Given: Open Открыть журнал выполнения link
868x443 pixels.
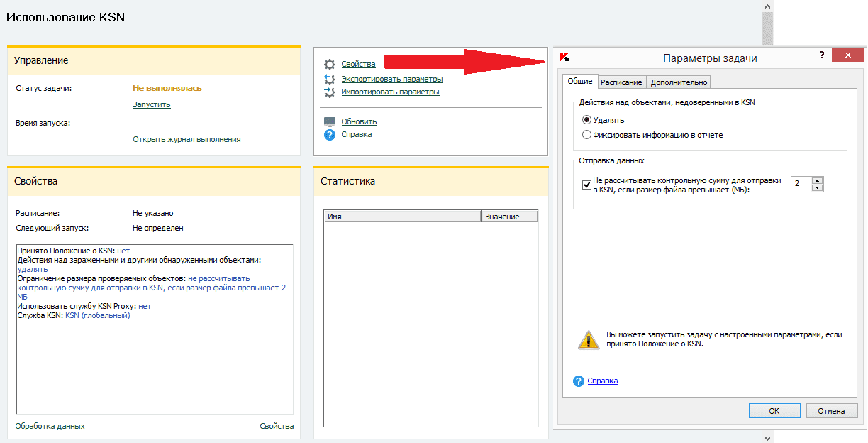Looking at the screenshot, I should point(187,139).
